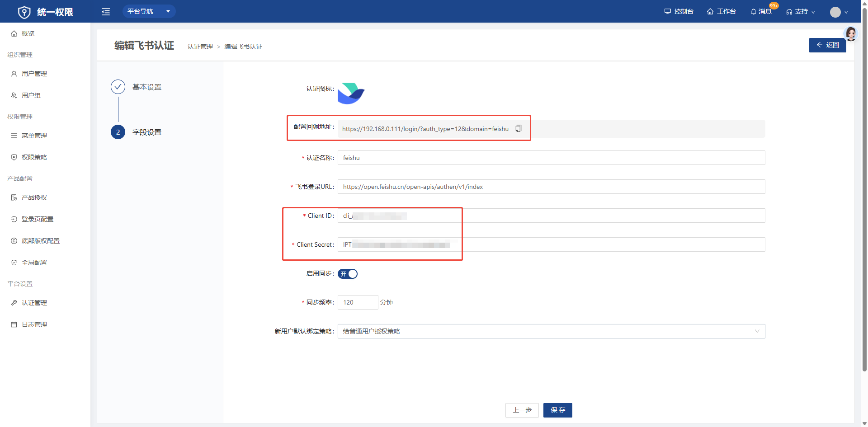Viewport: 868px width, 427px height.
Task: Open the console from top bar
Action: [679, 11]
